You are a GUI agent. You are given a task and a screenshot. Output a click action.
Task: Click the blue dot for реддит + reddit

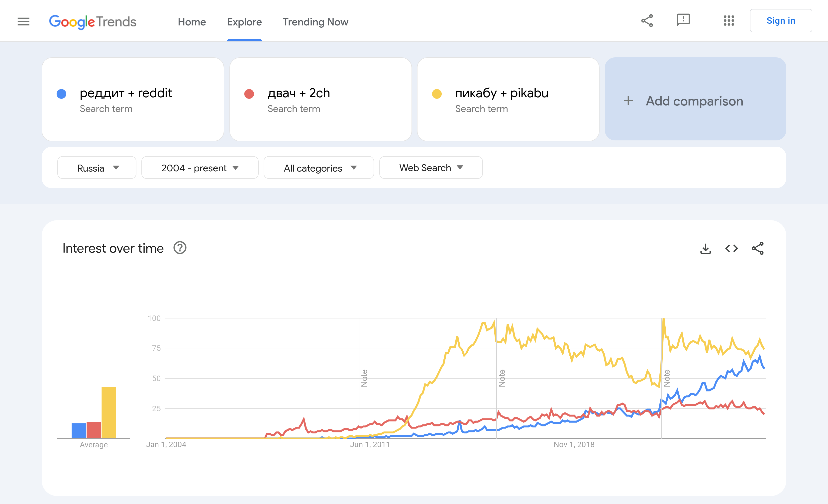pos(62,94)
